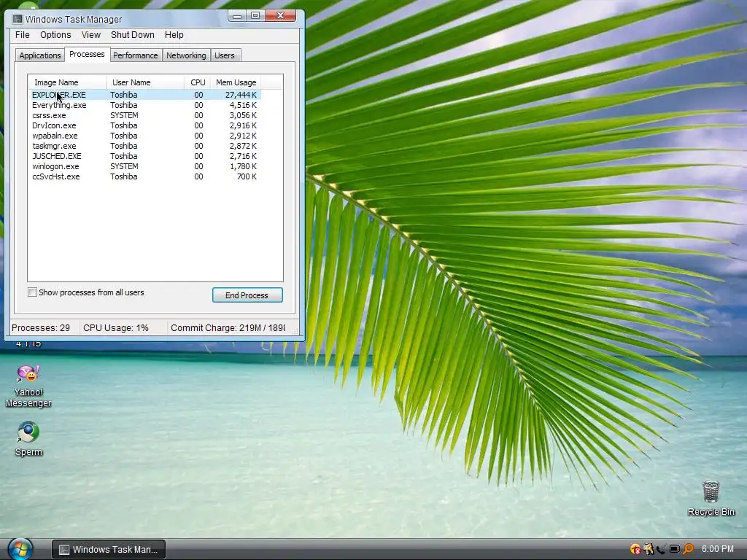Open the Recycle Bin on the desktop
The width and height of the screenshot is (747, 560).
(711, 498)
